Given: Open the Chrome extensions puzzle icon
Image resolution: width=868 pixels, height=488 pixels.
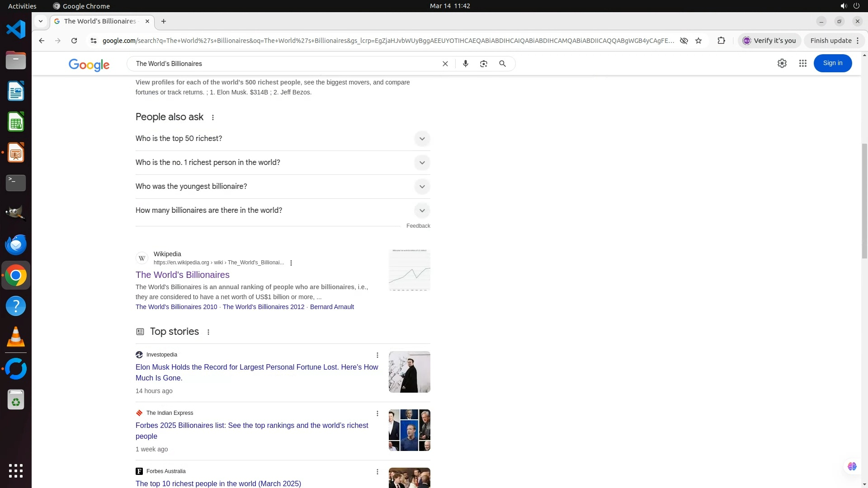Looking at the screenshot, I should coord(721,41).
